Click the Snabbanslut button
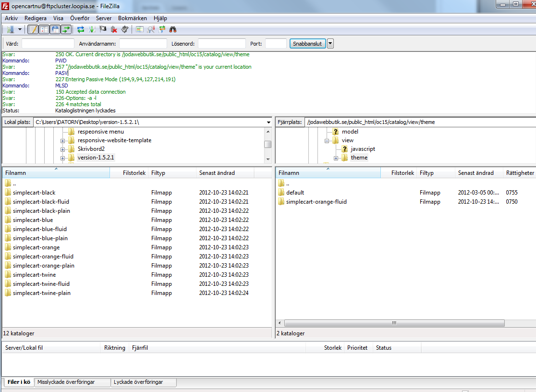 click(308, 43)
